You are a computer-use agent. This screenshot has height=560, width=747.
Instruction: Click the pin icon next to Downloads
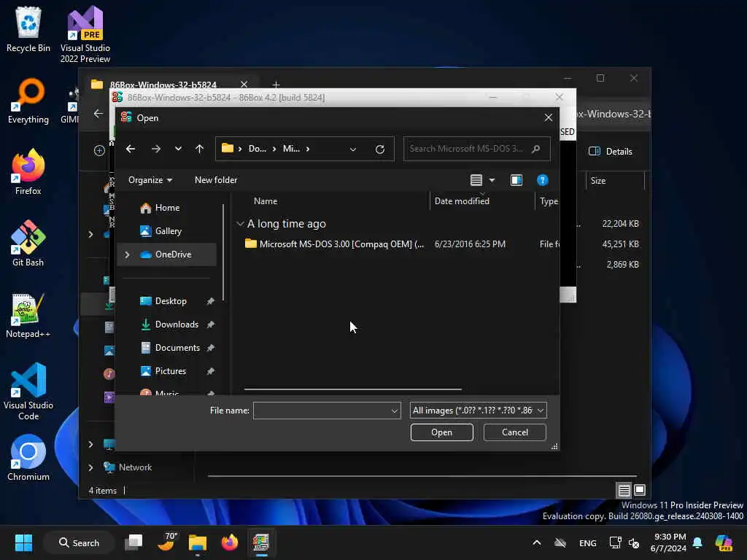(210, 324)
